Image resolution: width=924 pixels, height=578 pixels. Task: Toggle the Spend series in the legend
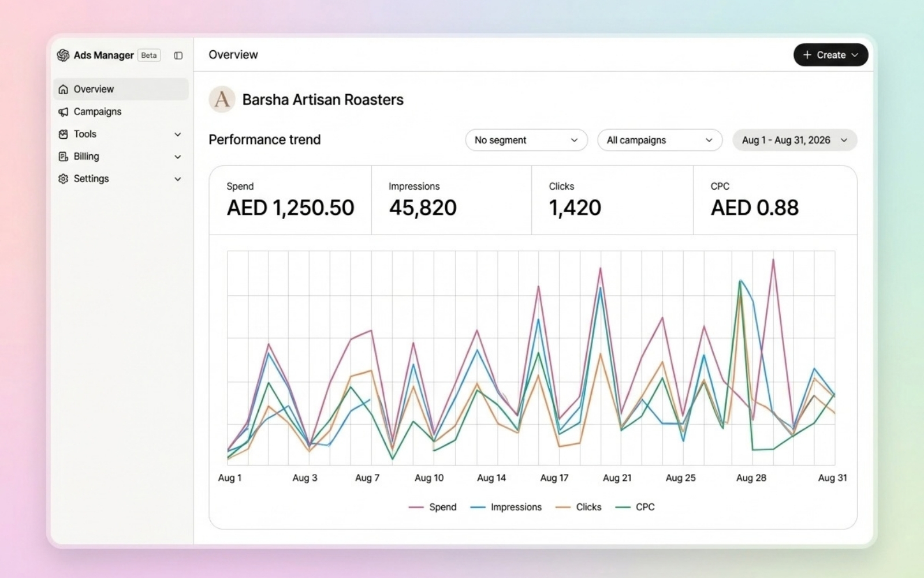(x=433, y=507)
